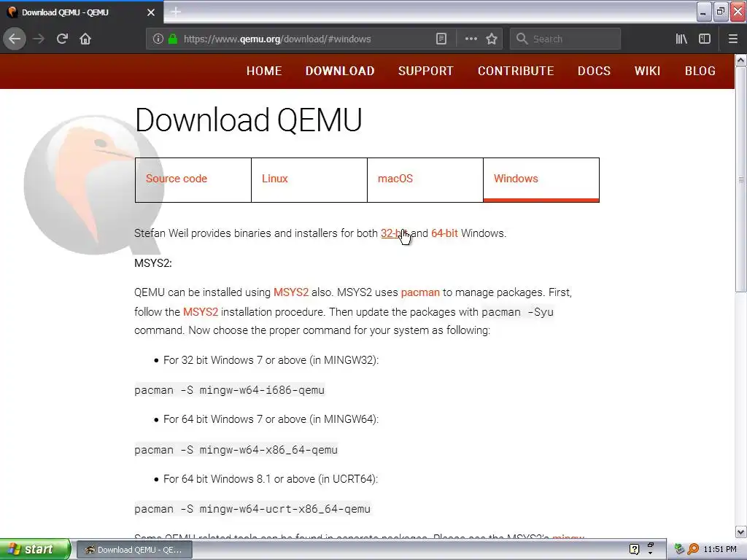Bookmark this page with the star icon

coord(492,39)
